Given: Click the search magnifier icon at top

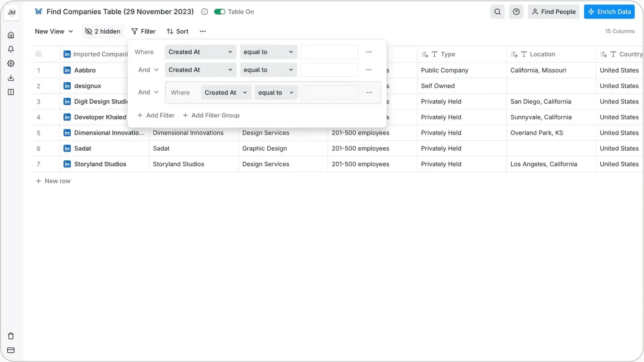Looking at the screenshot, I should (x=497, y=12).
